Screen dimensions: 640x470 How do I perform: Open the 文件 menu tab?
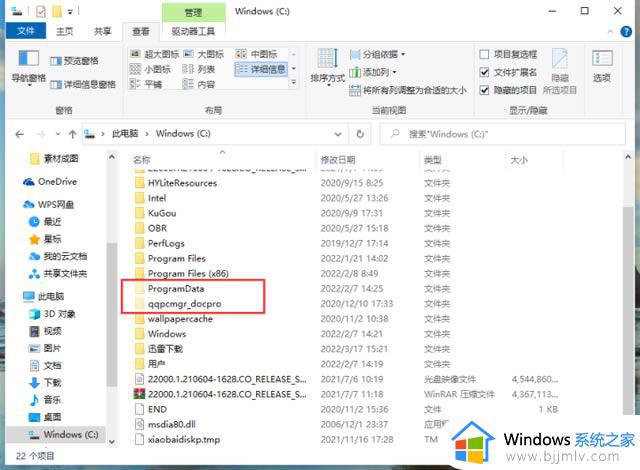pyautogui.click(x=26, y=31)
